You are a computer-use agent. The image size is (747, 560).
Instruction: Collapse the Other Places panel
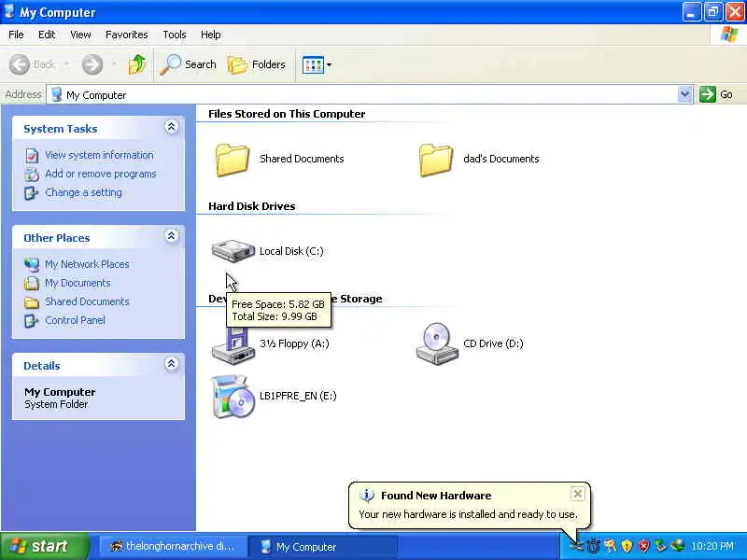point(172,236)
